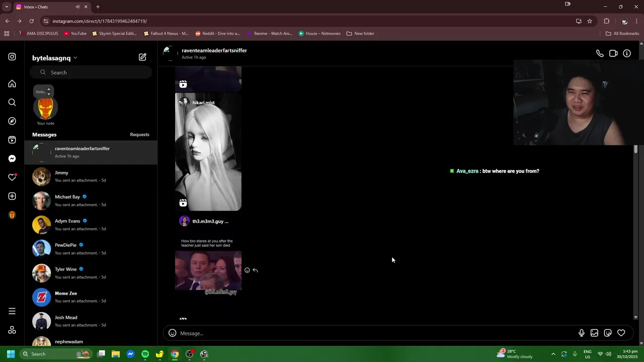Open Your note bubble

(43, 92)
